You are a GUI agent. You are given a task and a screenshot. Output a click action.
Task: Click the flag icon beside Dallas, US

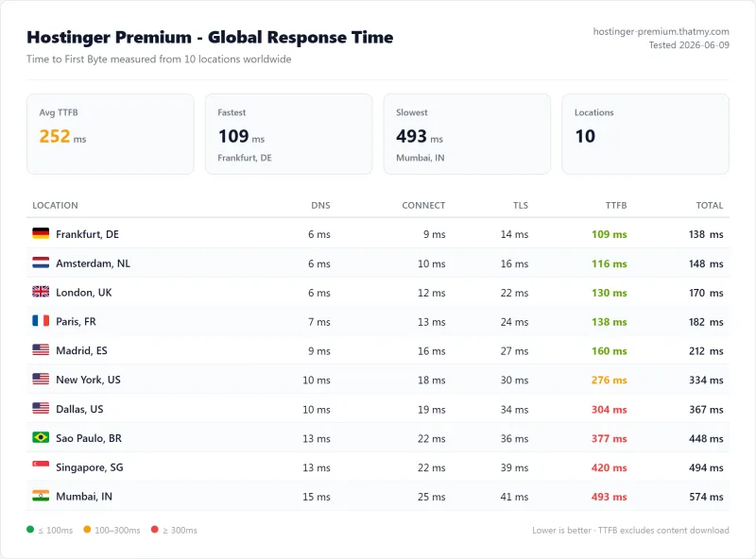41,408
